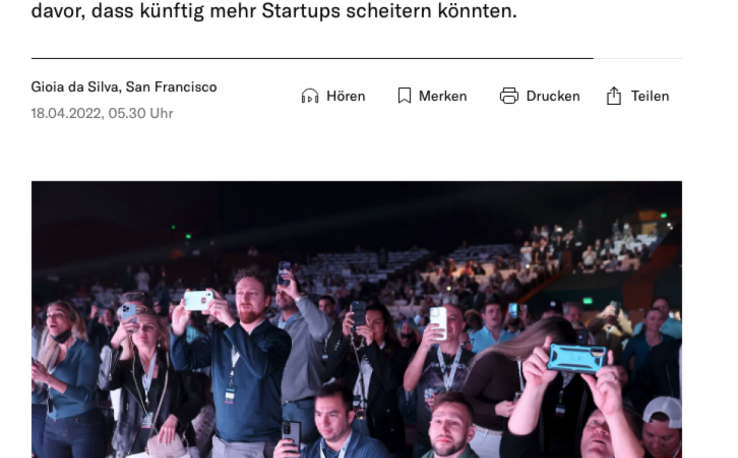Screen dimensions: 738x458
Task: Click the bookmark icon to save article
Action: tap(404, 96)
